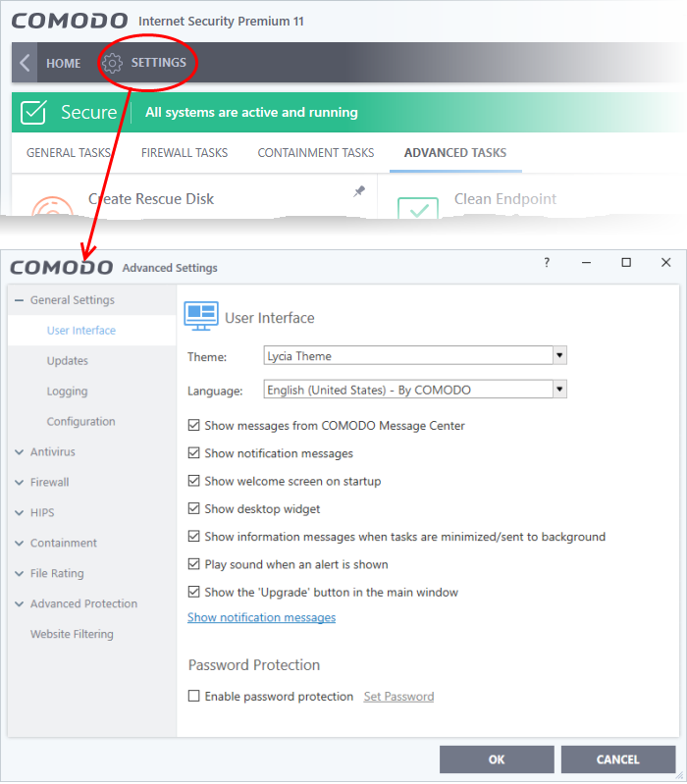
Task: Open the Theme dropdown
Action: pyautogui.click(x=560, y=355)
